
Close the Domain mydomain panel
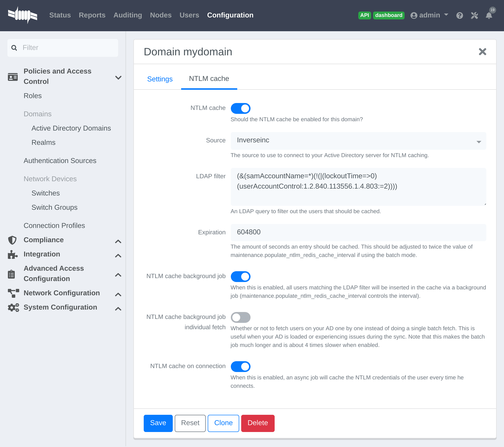(482, 52)
